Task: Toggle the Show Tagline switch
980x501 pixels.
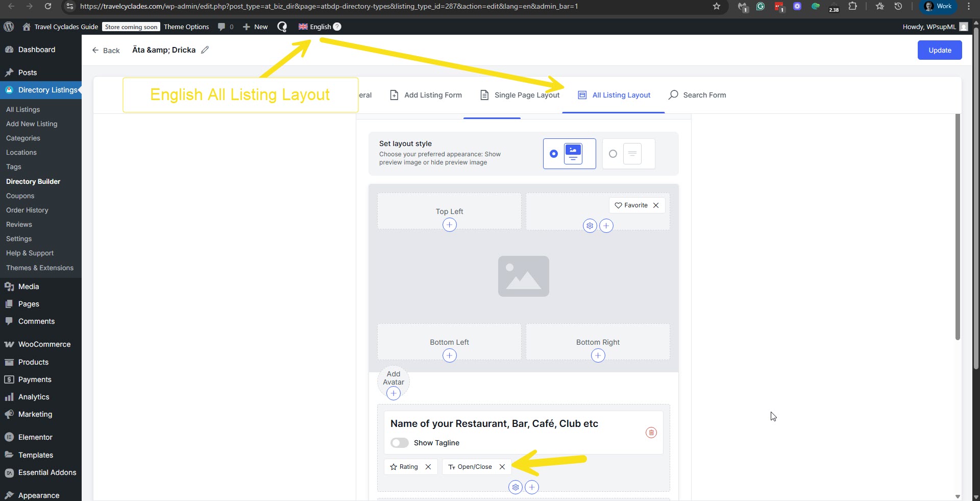Action: [x=400, y=443]
